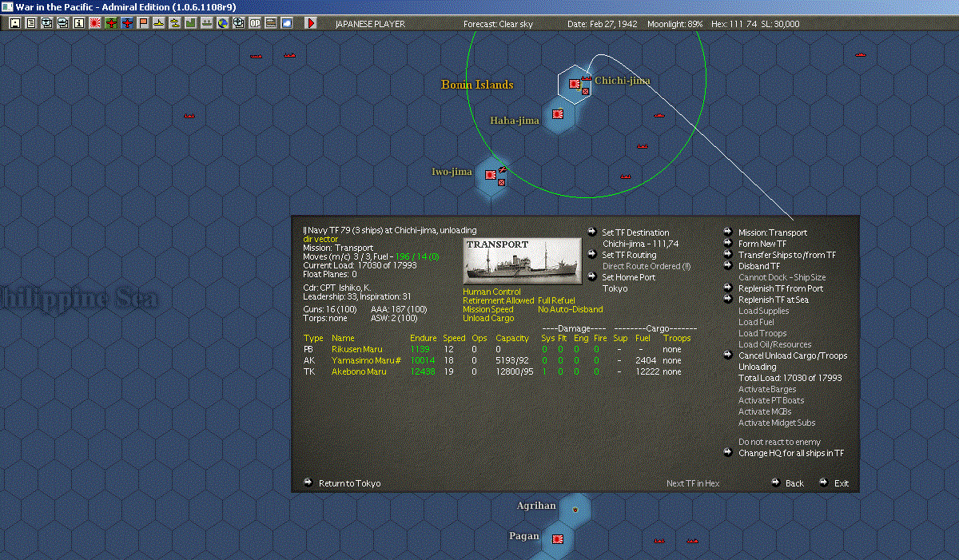Click the info 'i' toolbar icon

point(78,24)
